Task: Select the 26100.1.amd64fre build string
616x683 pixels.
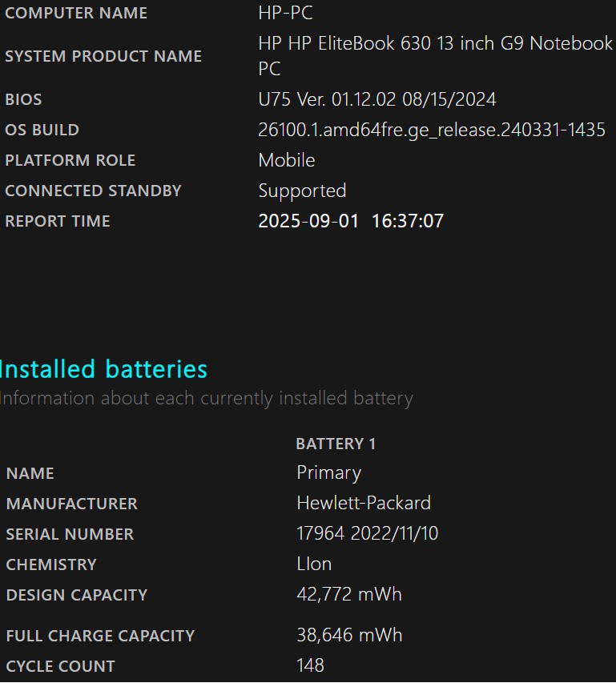Action: pyautogui.click(x=431, y=130)
